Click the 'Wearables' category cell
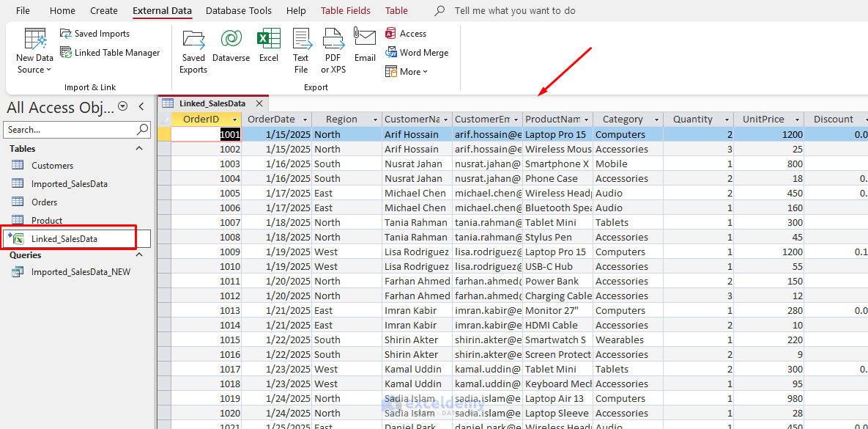The width and height of the screenshot is (868, 429). 628,340
